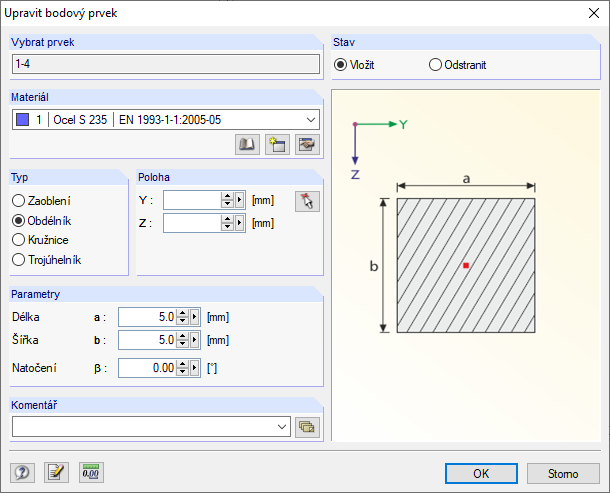Viewport: 610px width, 493px height.
Task: Select the Odstranit radio button
Action: point(435,65)
